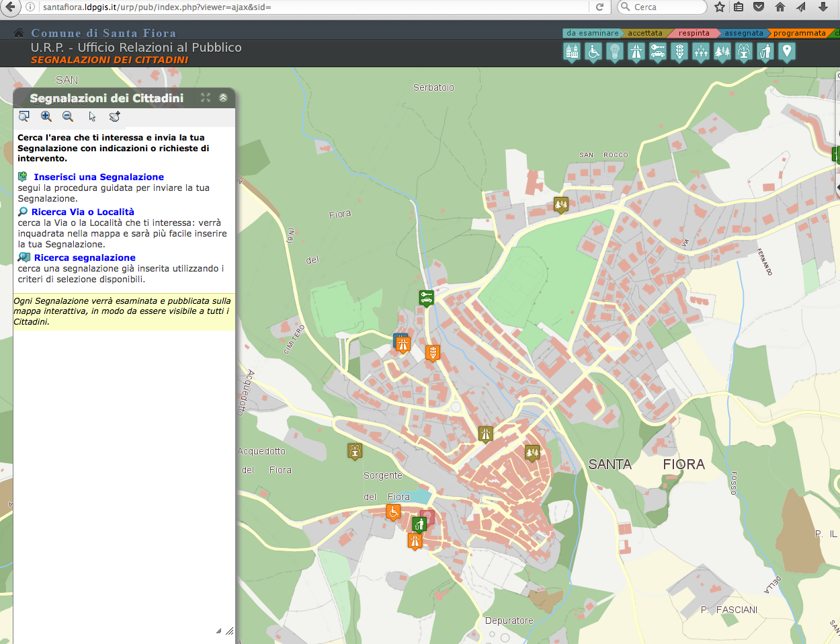This screenshot has height=644, width=840.
Task: Select the 'da esaminare' status tab
Action: tap(592, 33)
